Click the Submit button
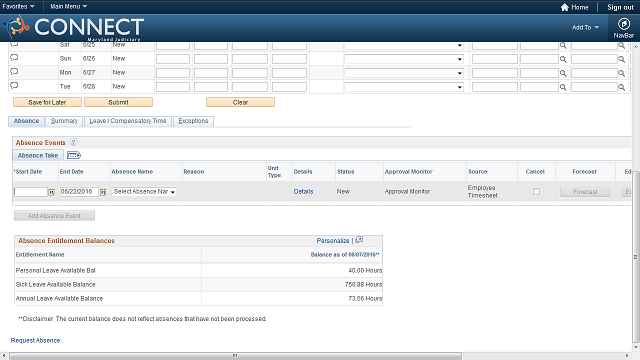This screenshot has width=640, height=360. [x=118, y=102]
